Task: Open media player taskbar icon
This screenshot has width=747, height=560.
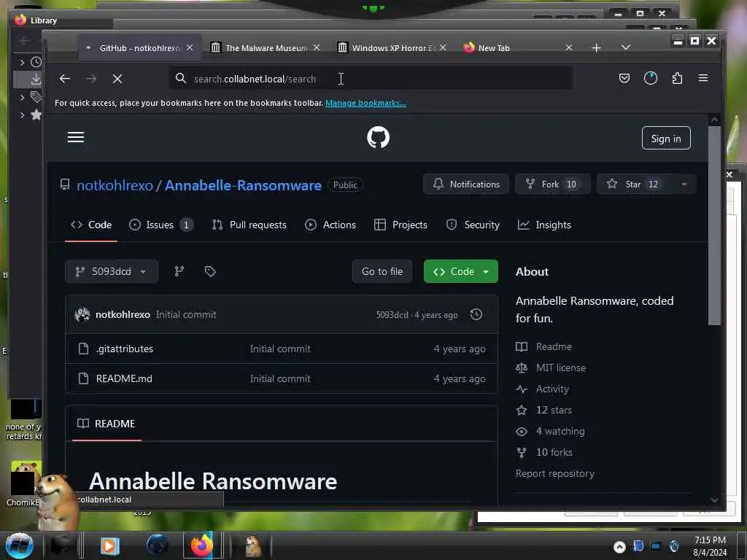Action: [x=109, y=545]
